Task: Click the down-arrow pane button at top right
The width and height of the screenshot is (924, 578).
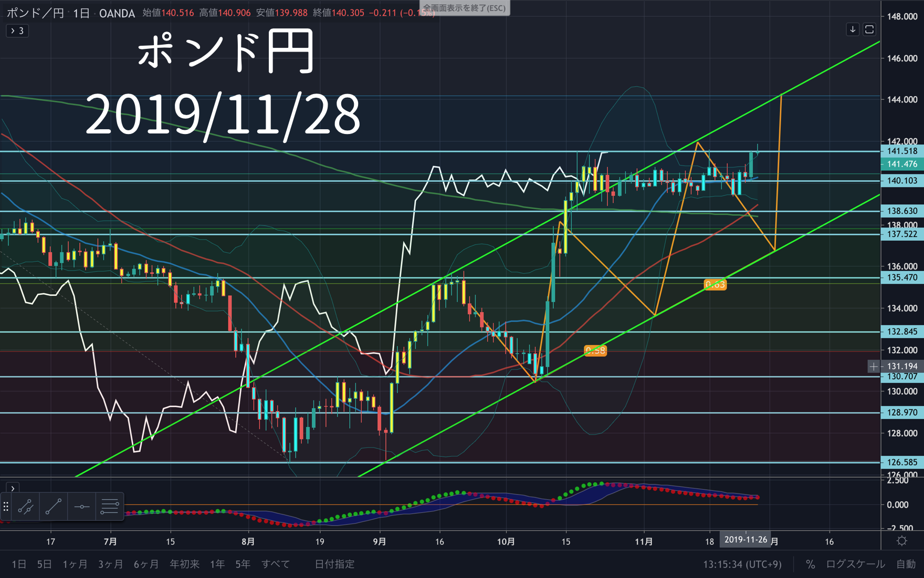Action: tap(853, 29)
